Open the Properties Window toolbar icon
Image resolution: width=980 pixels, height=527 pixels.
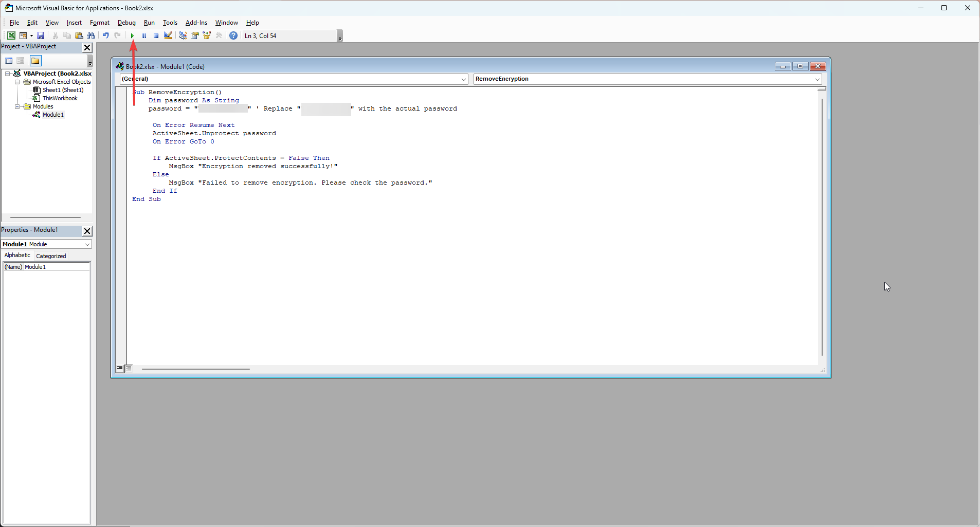coord(195,35)
